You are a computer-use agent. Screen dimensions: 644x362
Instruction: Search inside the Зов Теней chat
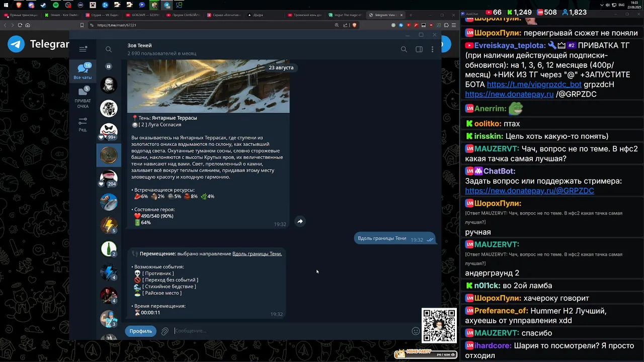(404, 49)
